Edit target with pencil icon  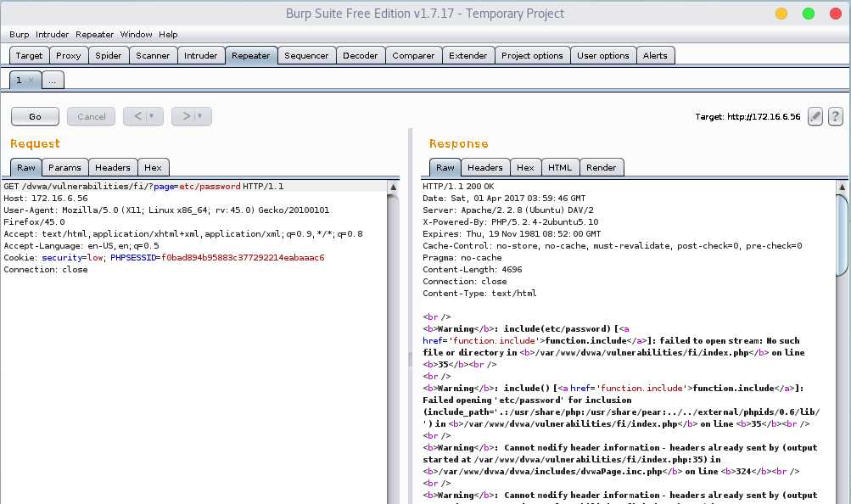[x=815, y=116]
